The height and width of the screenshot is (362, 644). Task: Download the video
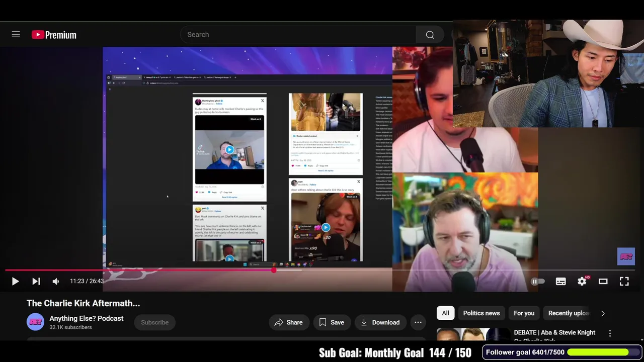(x=380, y=322)
